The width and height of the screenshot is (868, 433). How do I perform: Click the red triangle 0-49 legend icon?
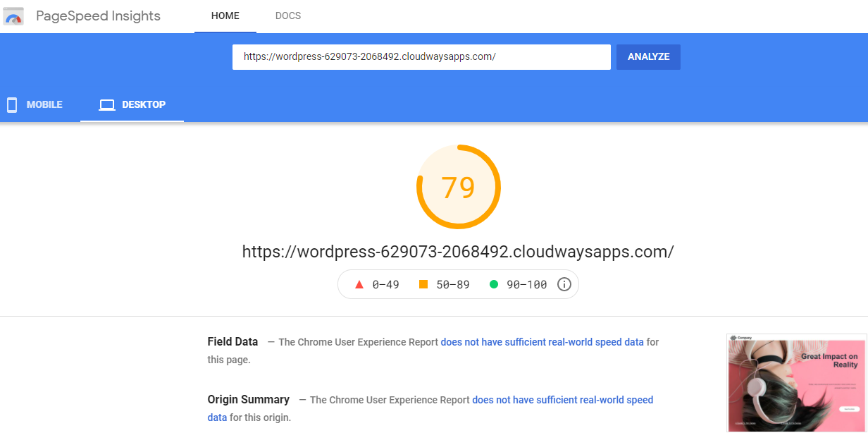pos(359,283)
